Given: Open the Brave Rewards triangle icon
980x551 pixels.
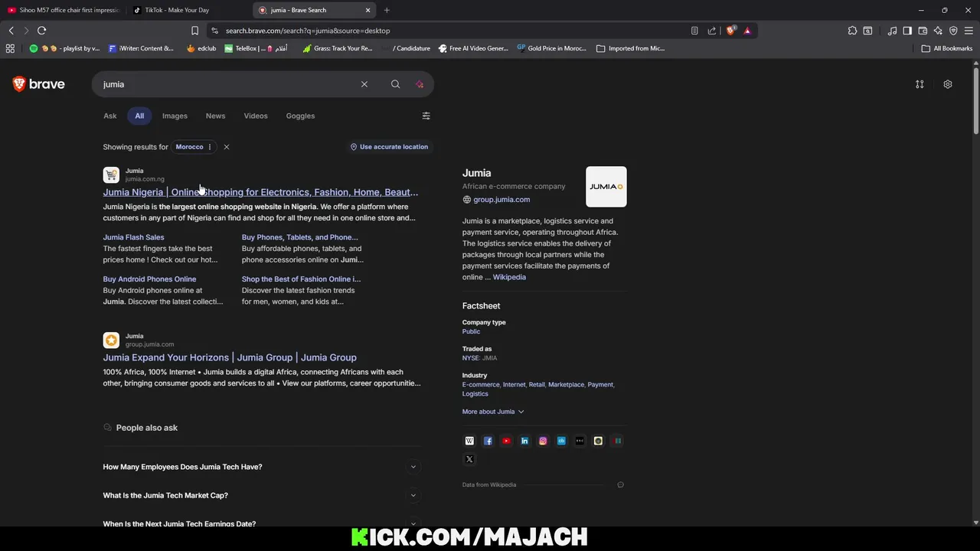Looking at the screenshot, I should (x=747, y=31).
